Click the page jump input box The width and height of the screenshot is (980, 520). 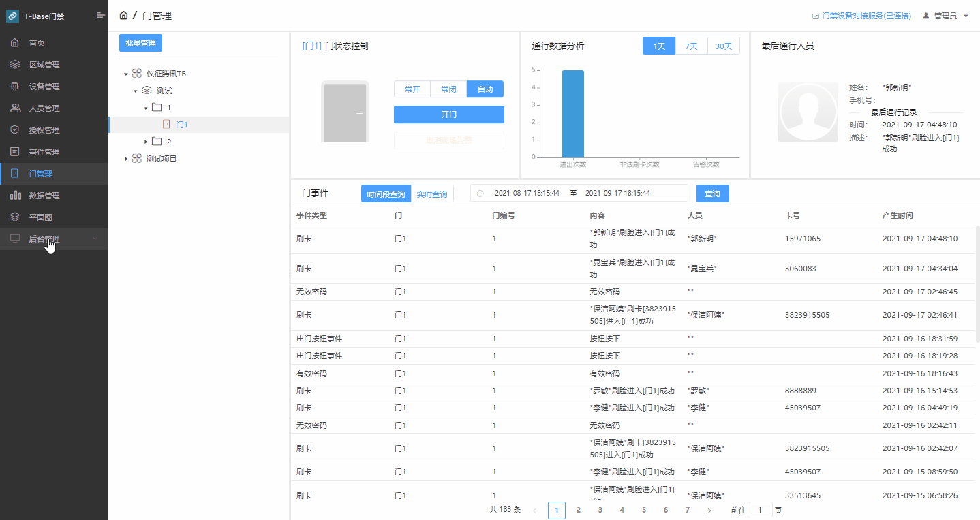tap(760, 510)
